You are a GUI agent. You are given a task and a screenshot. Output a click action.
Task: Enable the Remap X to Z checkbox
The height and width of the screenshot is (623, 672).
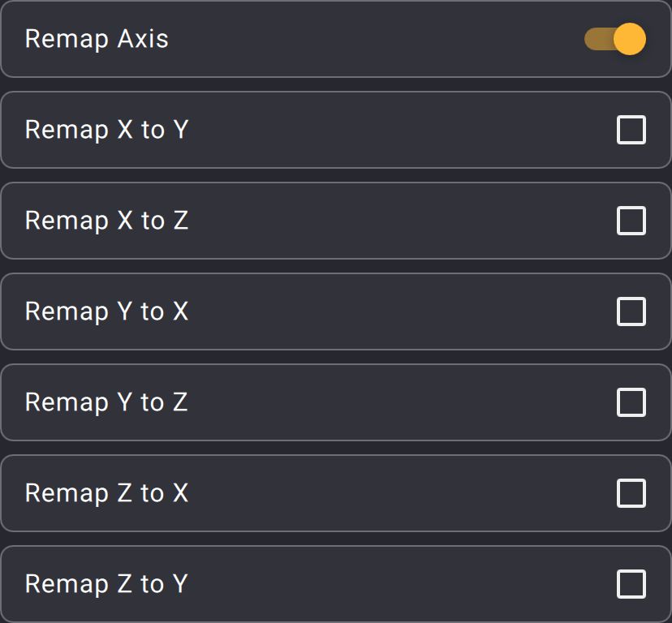pos(631,221)
